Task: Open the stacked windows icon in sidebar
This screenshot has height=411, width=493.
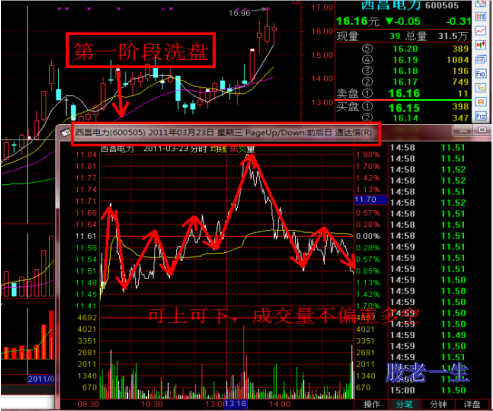Action: (x=480, y=59)
